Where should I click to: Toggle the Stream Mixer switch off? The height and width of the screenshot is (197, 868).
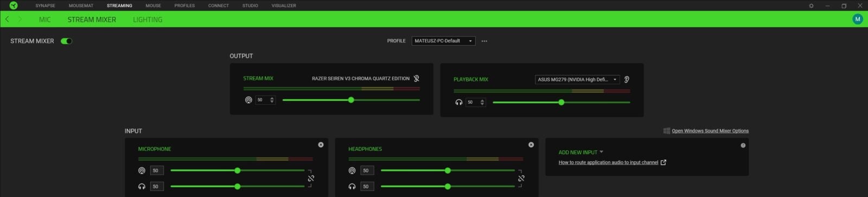pos(67,41)
